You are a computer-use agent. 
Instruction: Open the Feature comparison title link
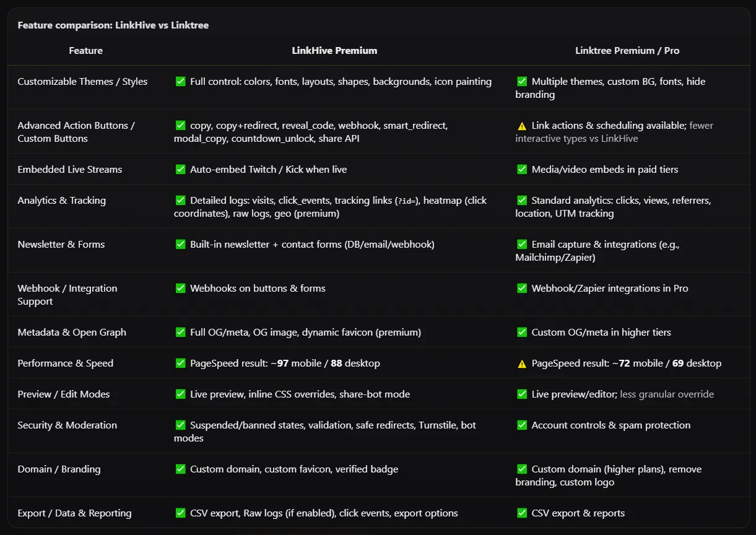tap(113, 25)
